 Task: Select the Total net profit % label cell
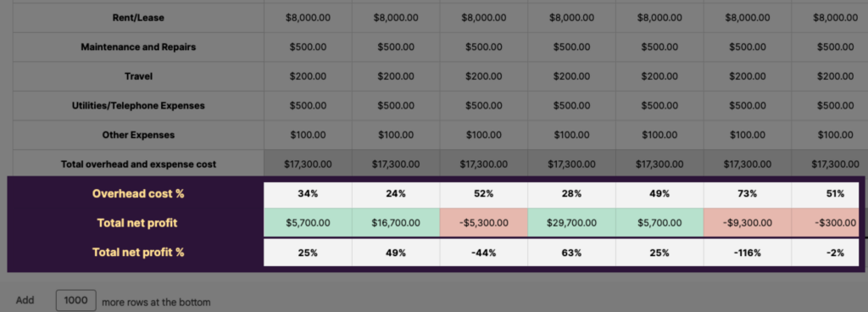pos(138,253)
